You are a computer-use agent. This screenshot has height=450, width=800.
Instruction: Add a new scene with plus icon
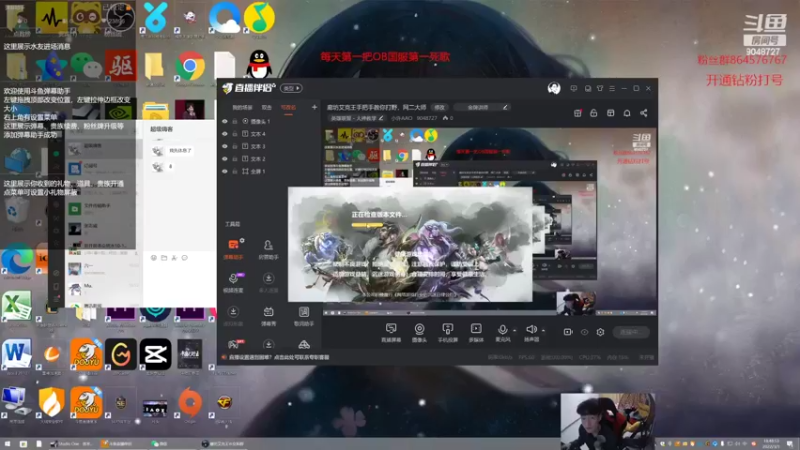pos(314,107)
